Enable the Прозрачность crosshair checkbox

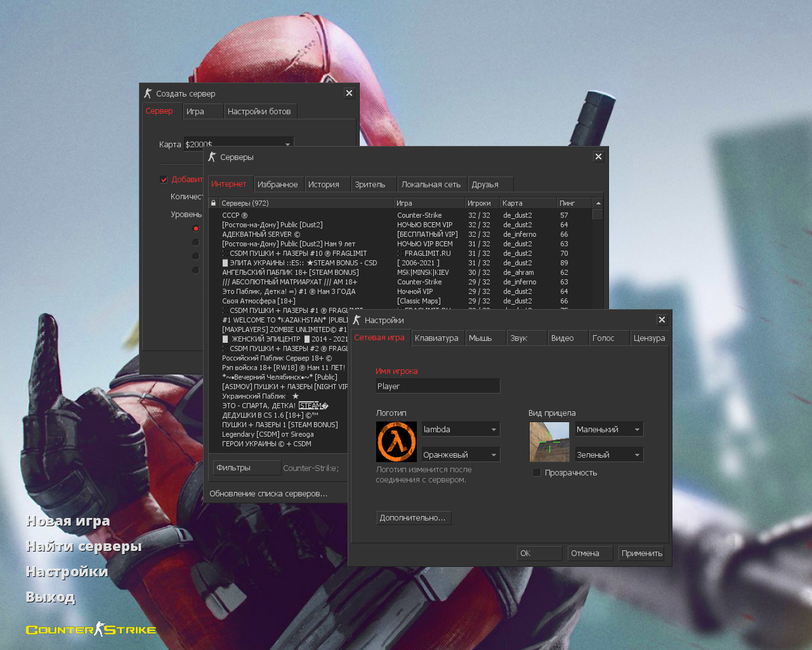pos(537,473)
